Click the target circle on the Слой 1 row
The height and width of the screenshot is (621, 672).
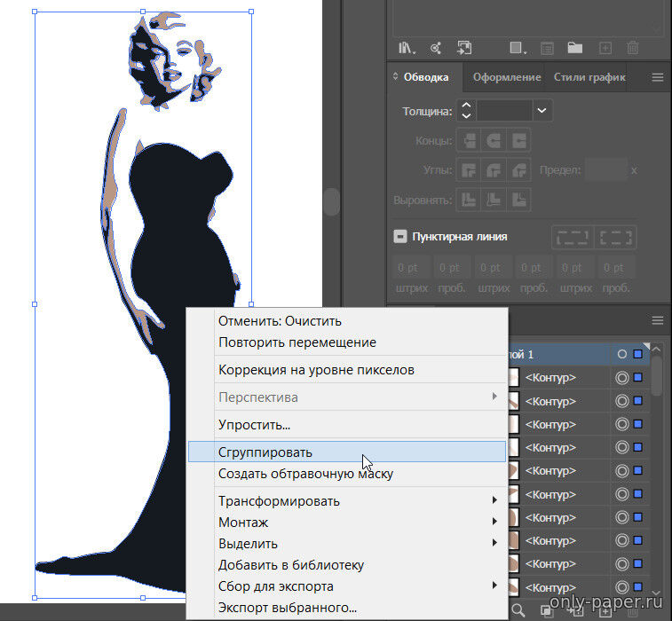point(621,354)
